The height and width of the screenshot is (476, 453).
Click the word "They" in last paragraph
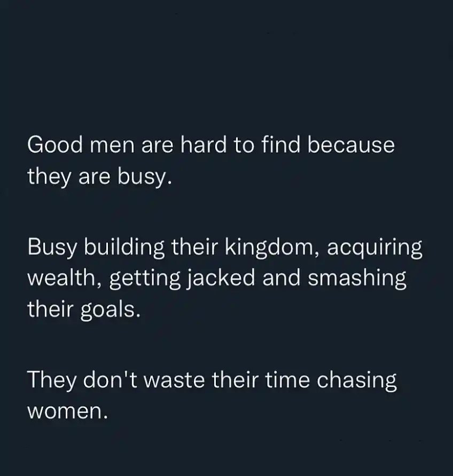point(51,381)
